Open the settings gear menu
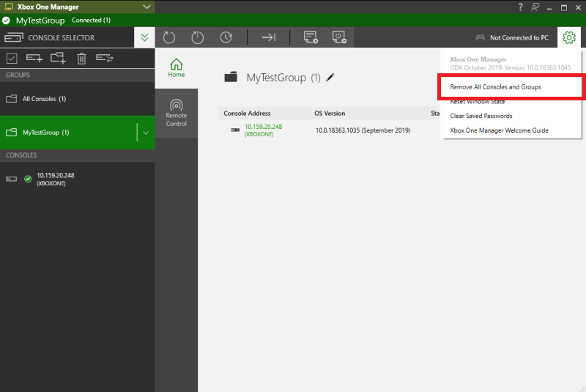This screenshot has height=392, width=586. [x=569, y=37]
